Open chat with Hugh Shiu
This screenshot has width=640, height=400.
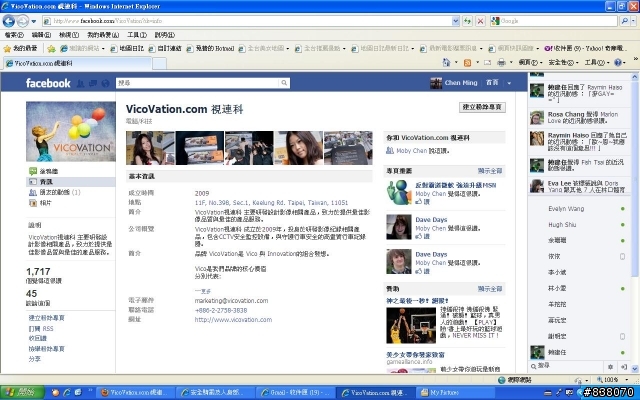pos(562,224)
